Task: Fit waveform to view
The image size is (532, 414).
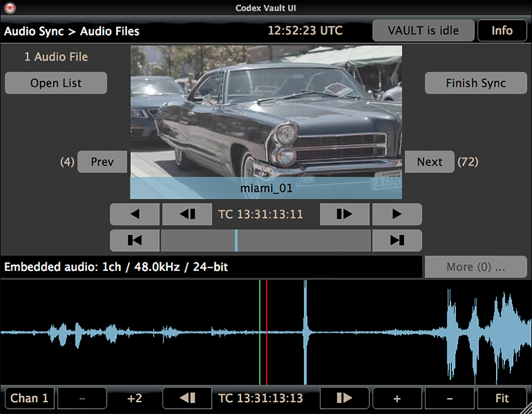Action: click(x=502, y=398)
